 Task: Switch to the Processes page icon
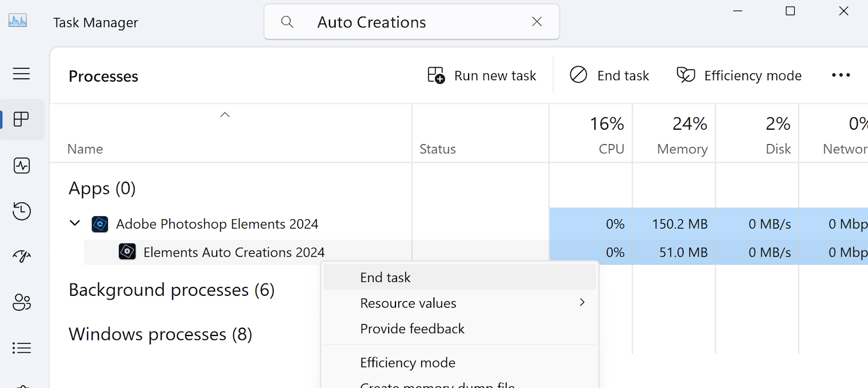coord(21,119)
